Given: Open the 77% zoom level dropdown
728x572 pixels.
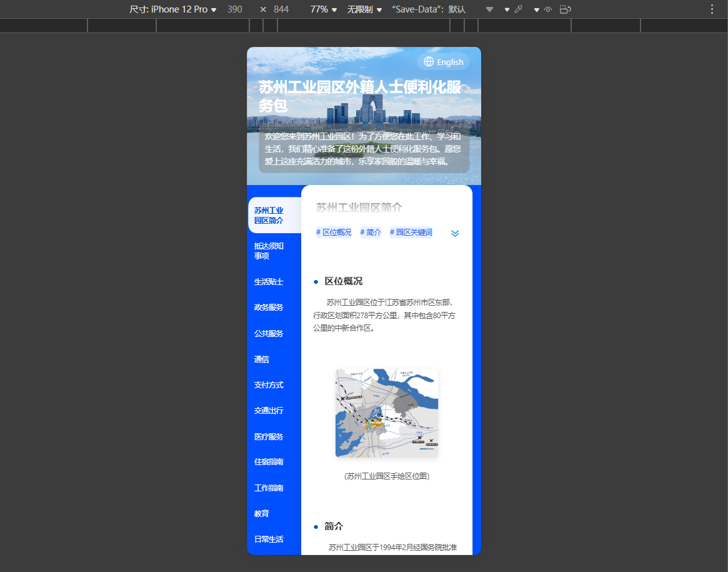Looking at the screenshot, I should click(x=323, y=9).
